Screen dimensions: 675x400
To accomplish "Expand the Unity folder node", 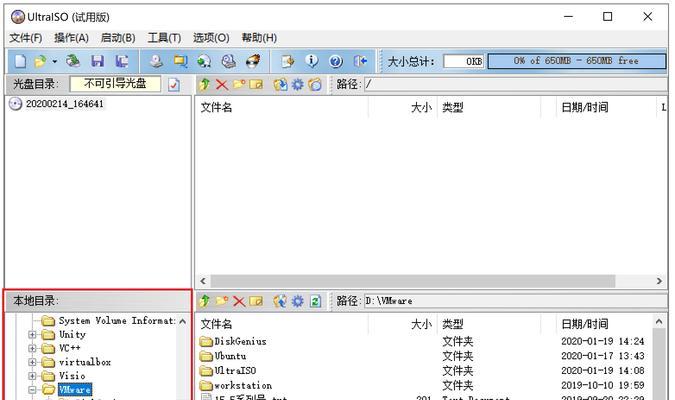I will click(32, 335).
